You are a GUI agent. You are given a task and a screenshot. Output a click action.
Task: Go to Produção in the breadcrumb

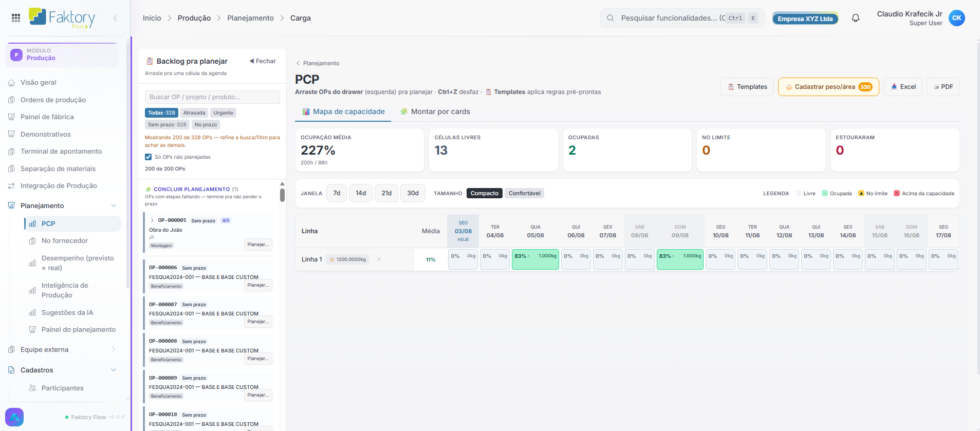[x=194, y=18]
